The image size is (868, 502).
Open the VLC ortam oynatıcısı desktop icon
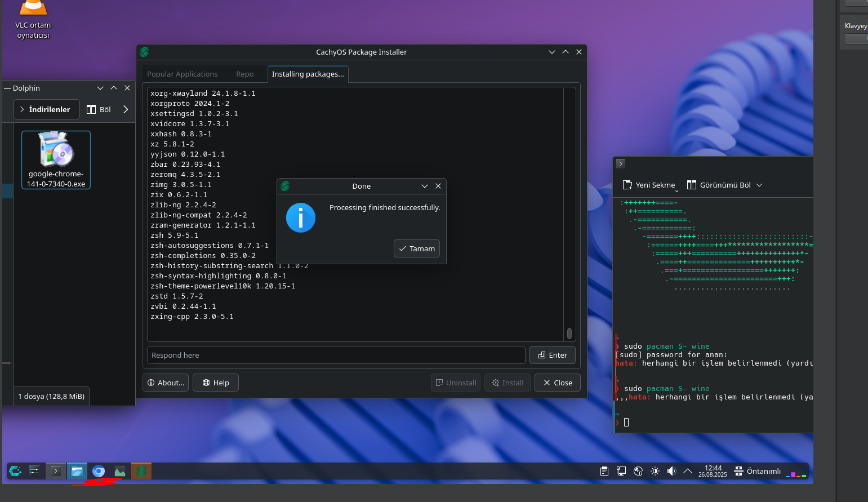pyautogui.click(x=33, y=20)
